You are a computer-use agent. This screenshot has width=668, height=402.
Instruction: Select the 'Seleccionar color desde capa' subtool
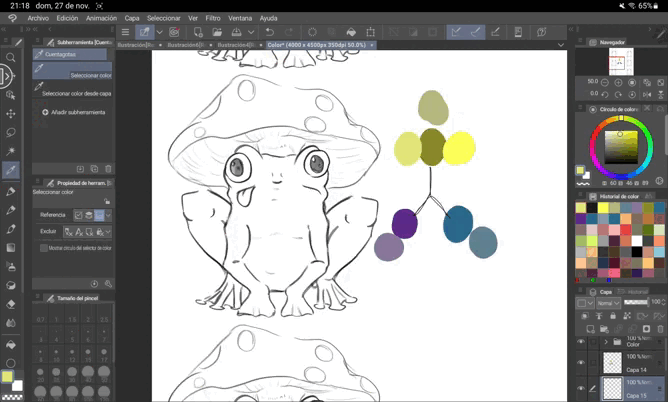[76, 93]
